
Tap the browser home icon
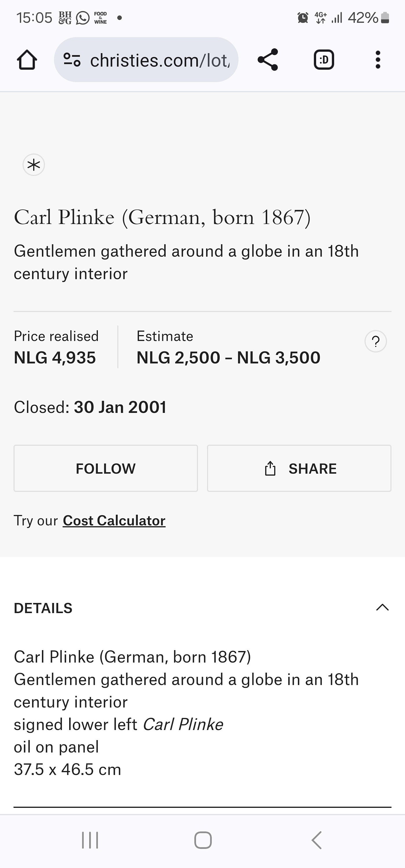27,60
